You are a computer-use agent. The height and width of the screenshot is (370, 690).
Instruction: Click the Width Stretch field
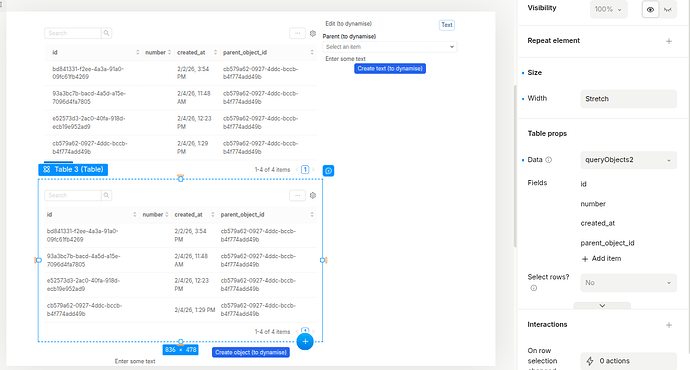pos(628,99)
